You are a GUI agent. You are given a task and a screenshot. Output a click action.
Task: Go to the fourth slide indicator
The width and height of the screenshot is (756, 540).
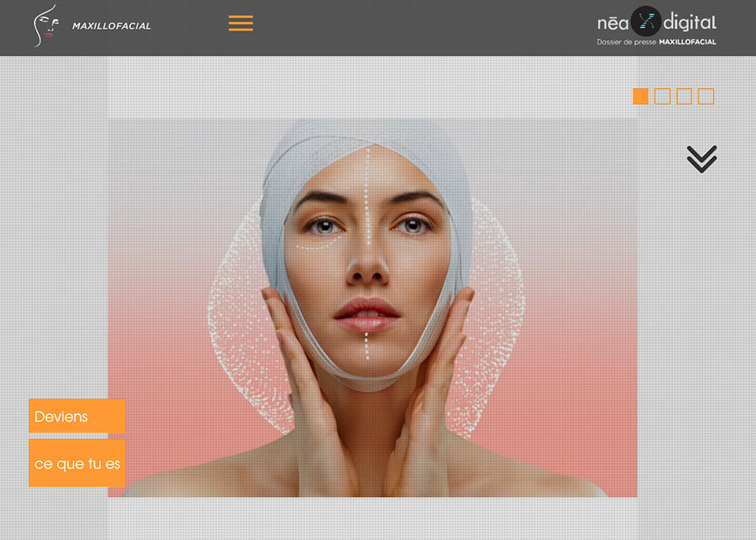pyautogui.click(x=706, y=96)
